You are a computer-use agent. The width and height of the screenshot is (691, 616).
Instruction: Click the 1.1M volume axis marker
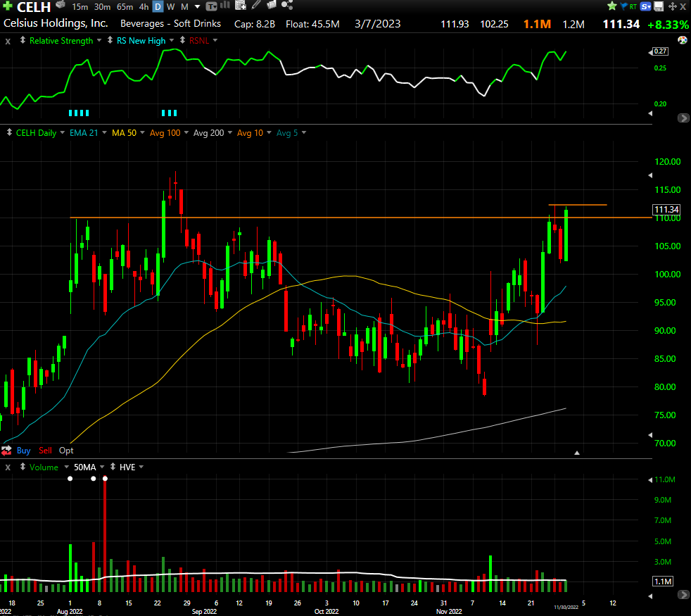663,582
